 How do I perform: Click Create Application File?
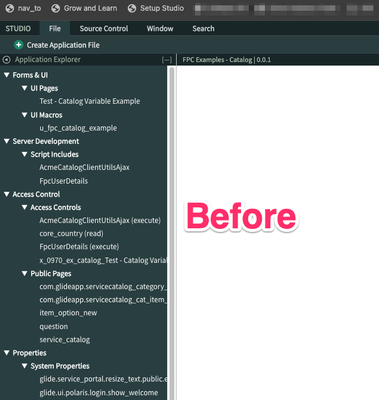[63, 45]
